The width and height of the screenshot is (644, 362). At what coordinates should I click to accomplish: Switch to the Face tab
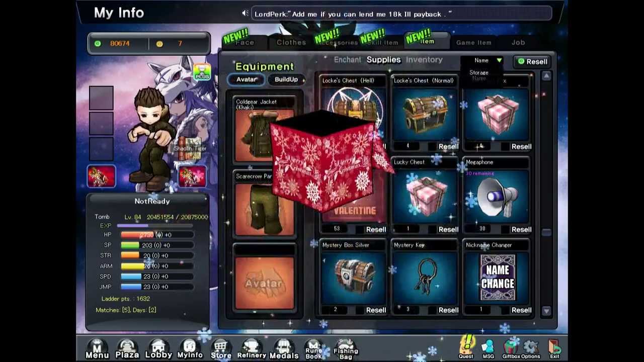click(x=245, y=43)
